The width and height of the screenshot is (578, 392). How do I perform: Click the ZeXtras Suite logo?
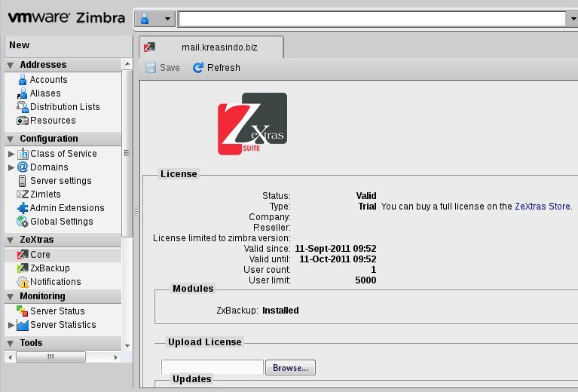coord(252,124)
